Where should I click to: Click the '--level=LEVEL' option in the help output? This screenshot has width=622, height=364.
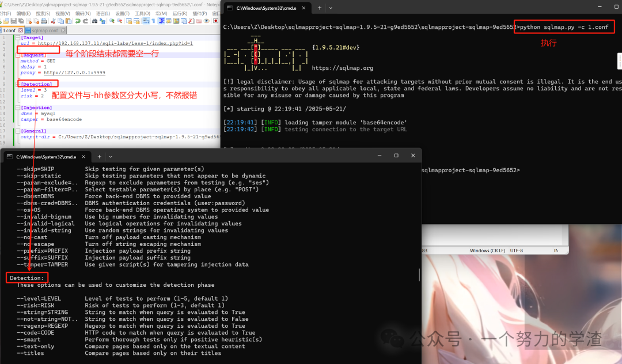39,298
